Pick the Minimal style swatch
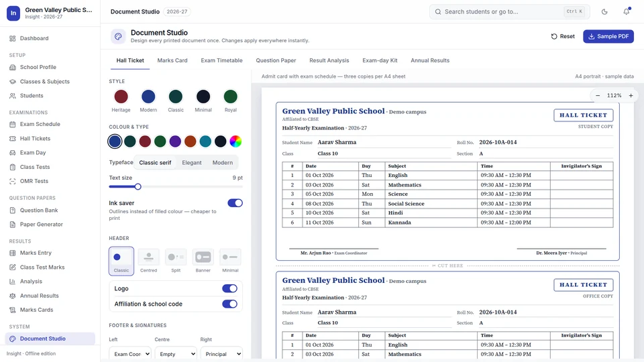The height and width of the screenshot is (362, 644). (x=203, y=97)
